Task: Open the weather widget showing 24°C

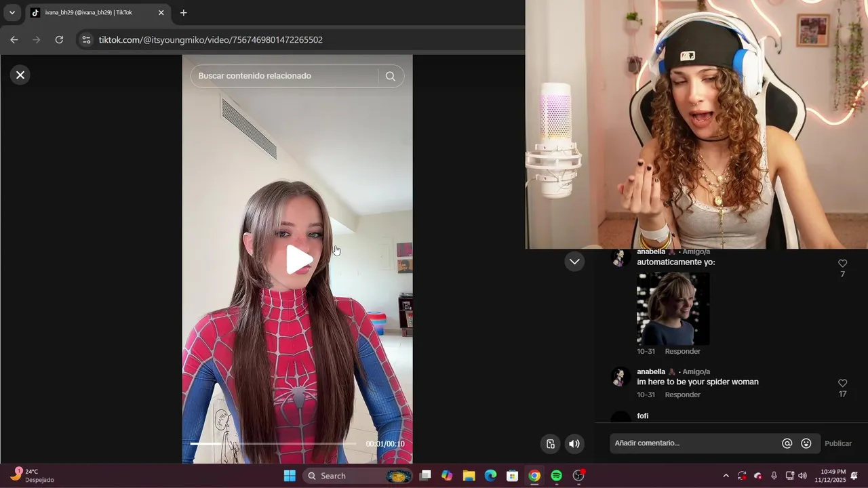Action: pos(33,475)
